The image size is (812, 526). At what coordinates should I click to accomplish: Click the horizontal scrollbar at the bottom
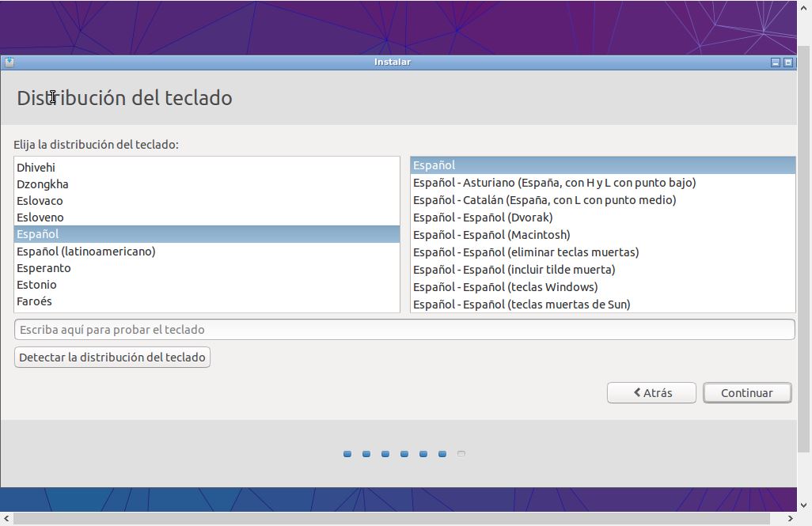396,519
